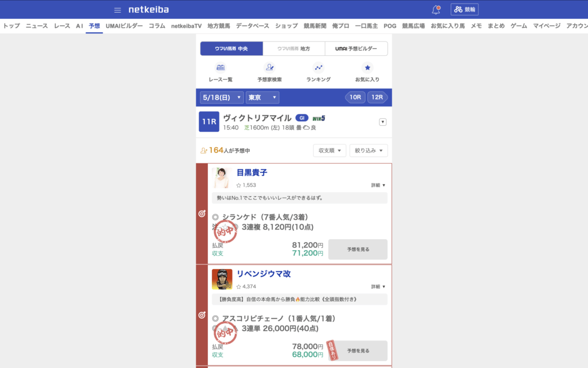
Task: Open the お気に入り star icon
Action: [x=367, y=68]
